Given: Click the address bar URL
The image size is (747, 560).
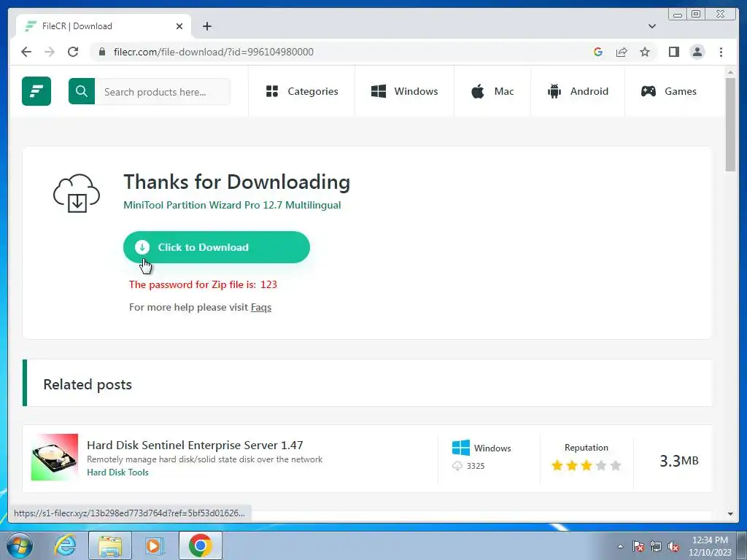Looking at the screenshot, I should coord(214,52).
